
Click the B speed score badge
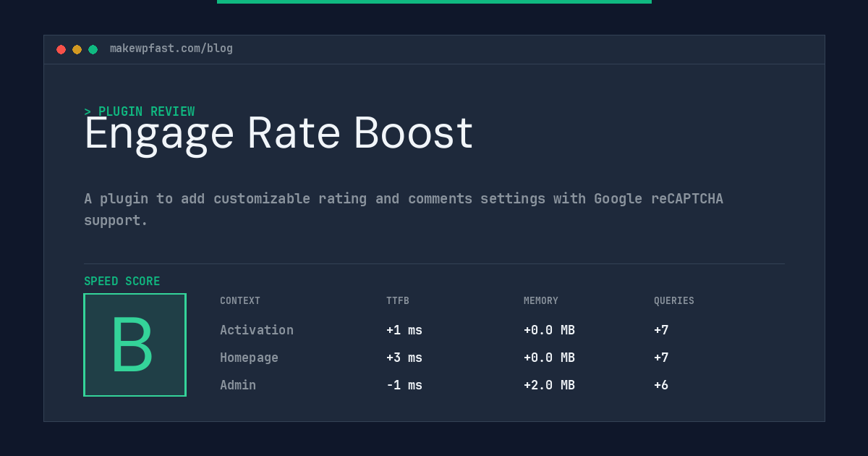(135, 345)
